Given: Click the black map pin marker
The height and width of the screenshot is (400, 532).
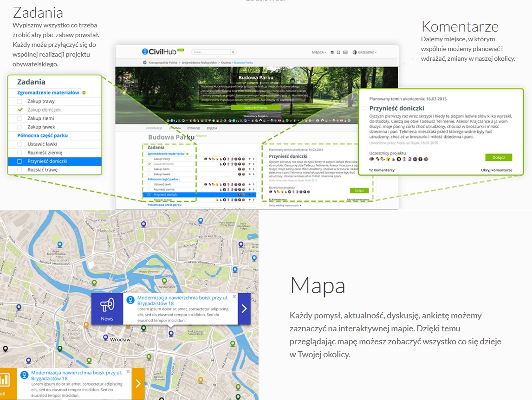Looking at the screenshot, I should click(5, 348).
